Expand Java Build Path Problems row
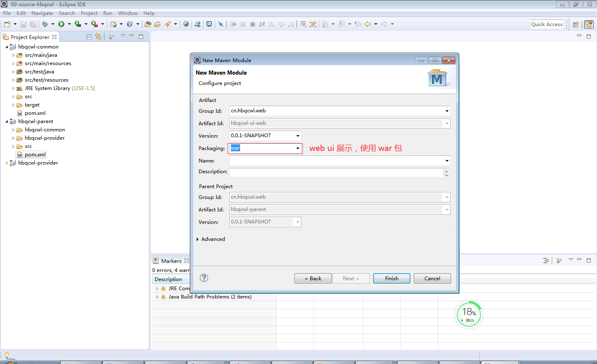The height and width of the screenshot is (364, 597). [157, 297]
